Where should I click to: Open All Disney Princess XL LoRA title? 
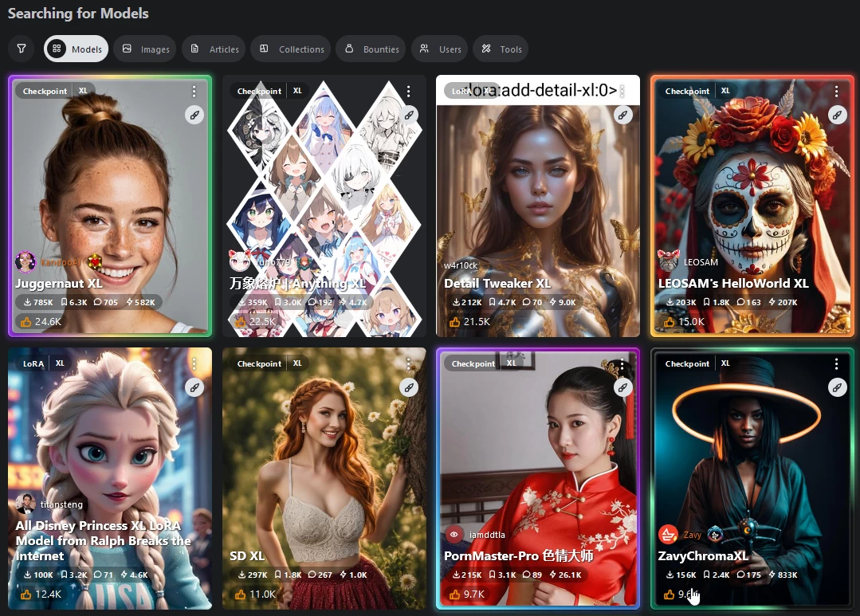(x=103, y=541)
